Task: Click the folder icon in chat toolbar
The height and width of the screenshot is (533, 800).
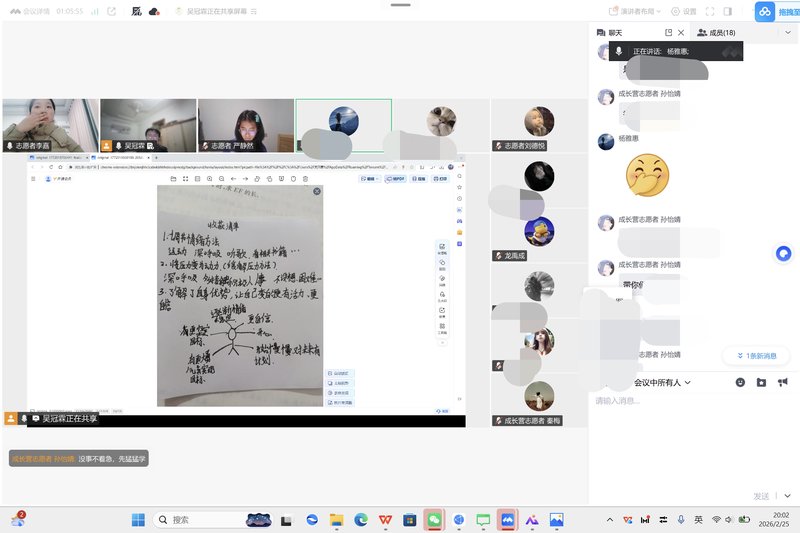Action: [761, 382]
